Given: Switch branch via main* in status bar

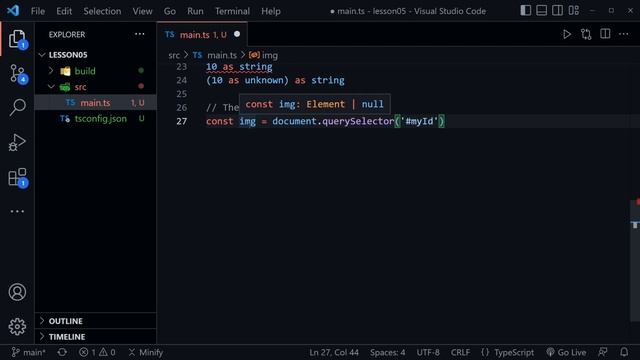Looking at the screenshot, I should click(29, 352).
